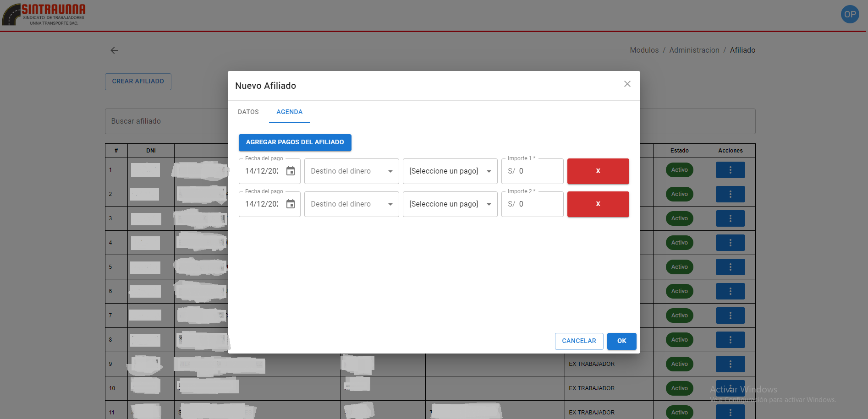The height and width of the screenshot is (419, 868).
Task: Click AGREGAR PAGOS DEL AFILIADO button
Action: (x=295, y=142)
